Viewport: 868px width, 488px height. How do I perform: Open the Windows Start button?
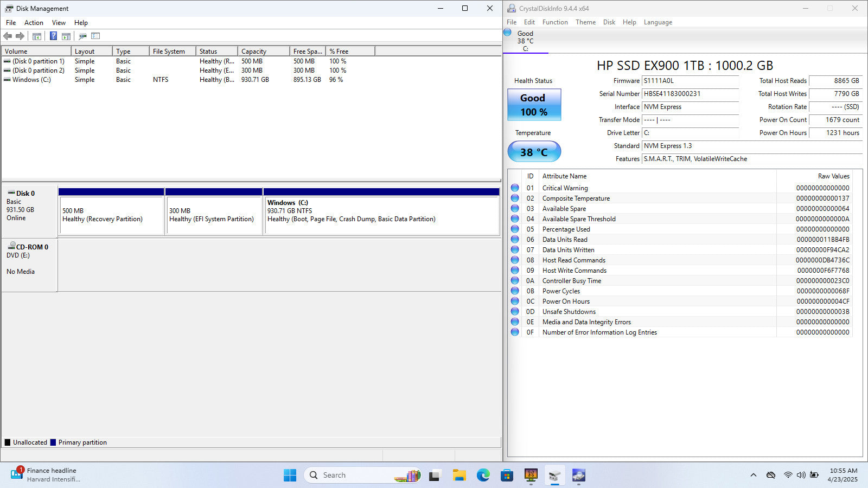[290, 476]
